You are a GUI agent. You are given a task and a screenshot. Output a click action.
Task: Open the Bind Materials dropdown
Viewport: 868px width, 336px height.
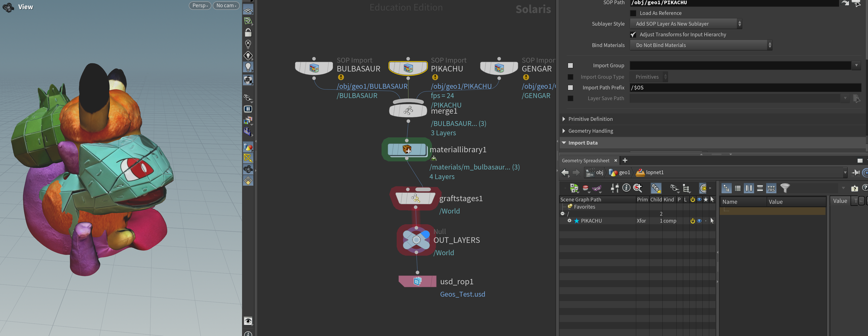pyautogui.click(x=701, y=45)
